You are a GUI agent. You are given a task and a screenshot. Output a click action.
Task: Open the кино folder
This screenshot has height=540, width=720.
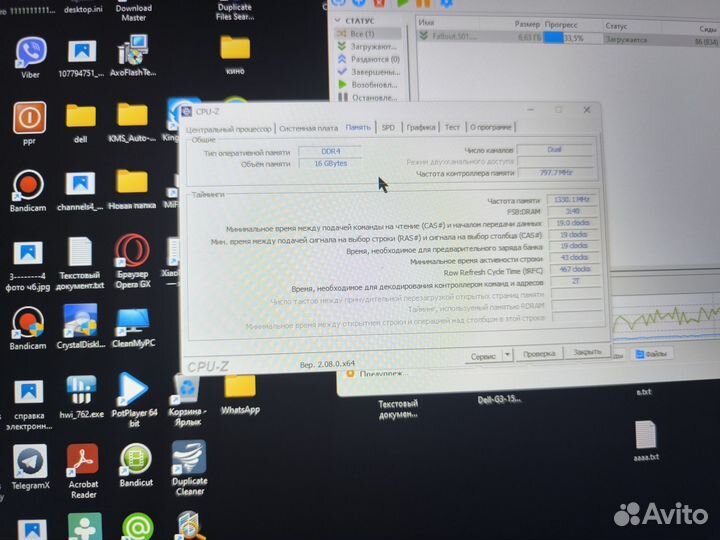click(x=235, y=54)
